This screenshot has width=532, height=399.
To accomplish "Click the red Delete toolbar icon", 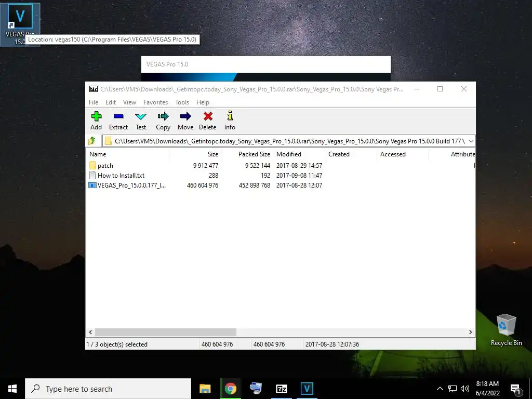I will tap(208, 116).
